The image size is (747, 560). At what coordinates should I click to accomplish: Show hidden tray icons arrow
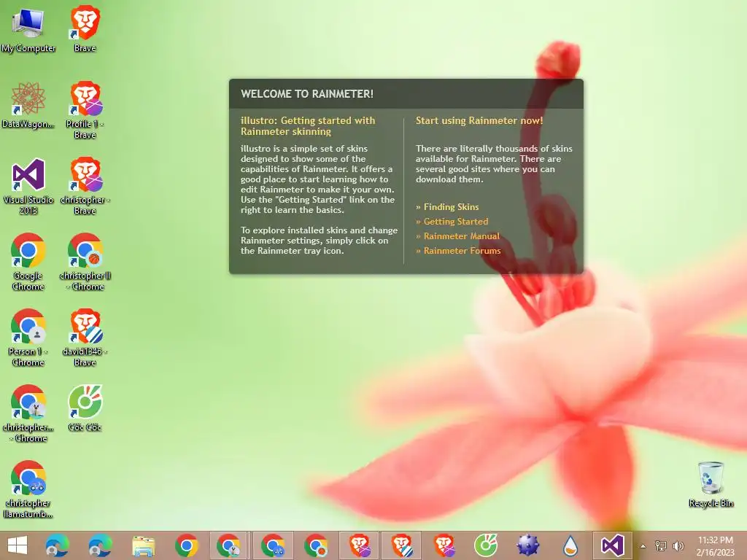pos(643,545)
